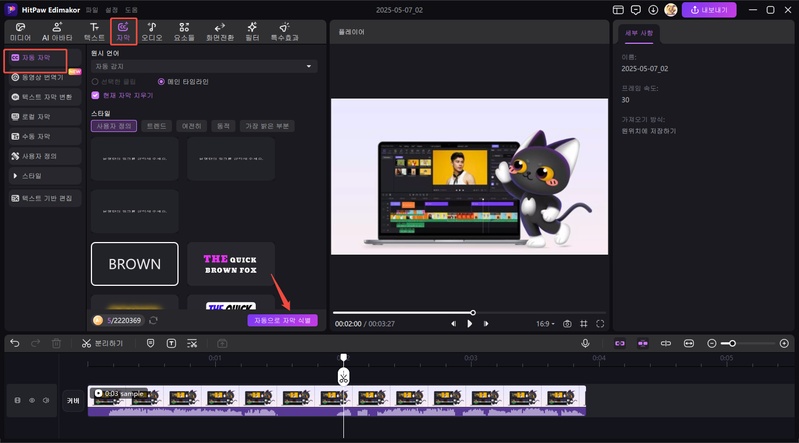Open the user avatar profile
This screenshot has height=443, width=799.
click(671, 10)
